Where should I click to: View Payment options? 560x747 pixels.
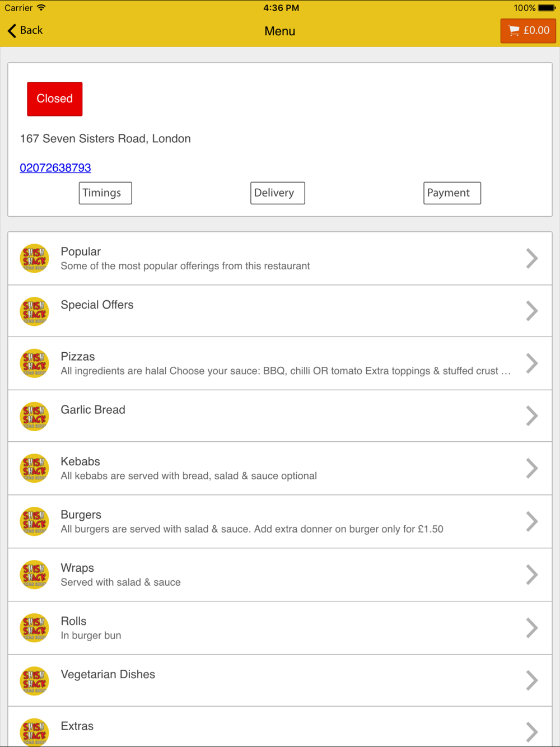(452, 193)
